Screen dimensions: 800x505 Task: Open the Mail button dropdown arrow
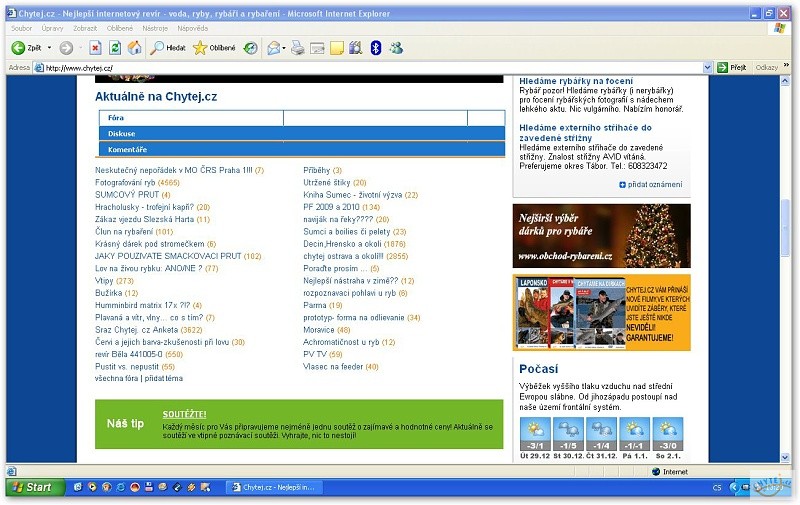click(x=284, y=48)
